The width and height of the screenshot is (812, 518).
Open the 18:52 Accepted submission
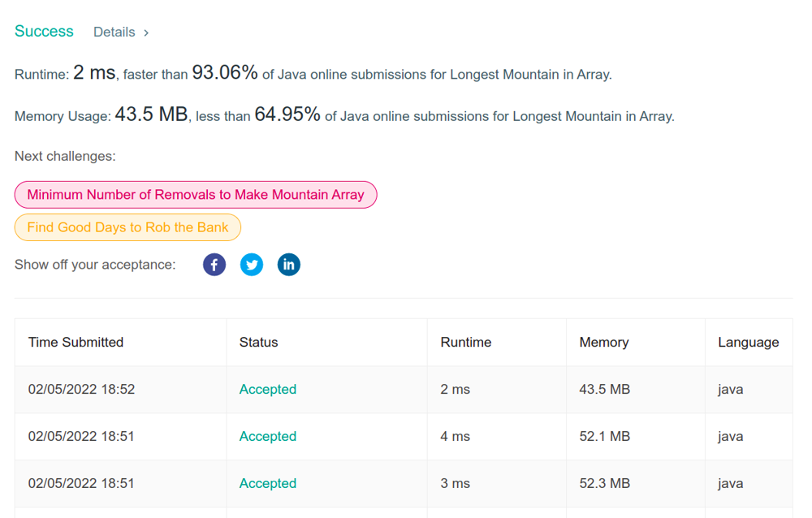pos(268,390)
